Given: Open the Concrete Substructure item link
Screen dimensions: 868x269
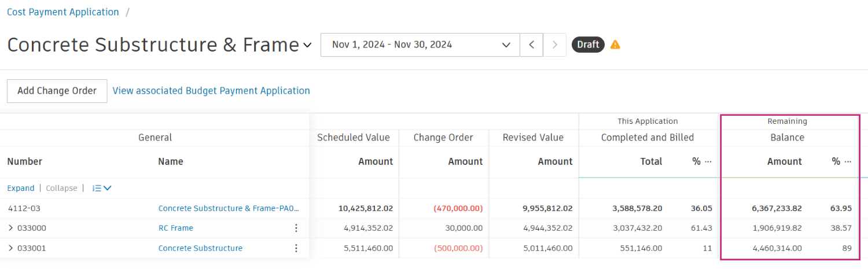Looking at the screenshot, I should (200, 248).
